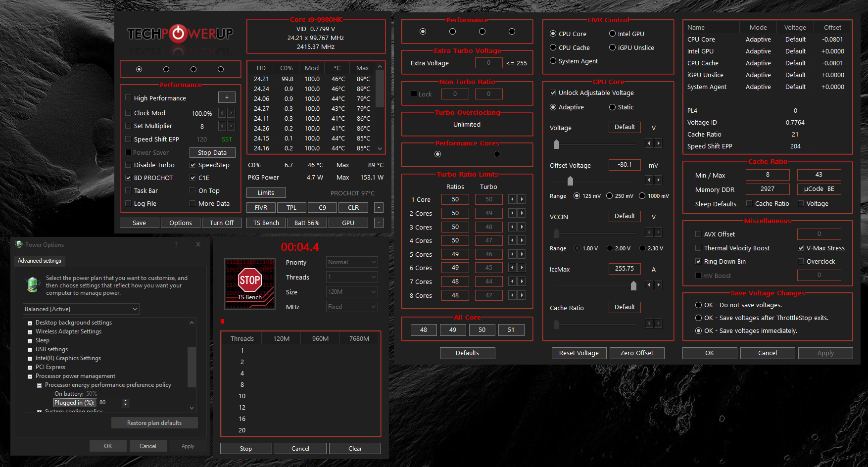The image size is (868, 467).
Task: Click the IccMax slider handle
Action: pos(633,285)
